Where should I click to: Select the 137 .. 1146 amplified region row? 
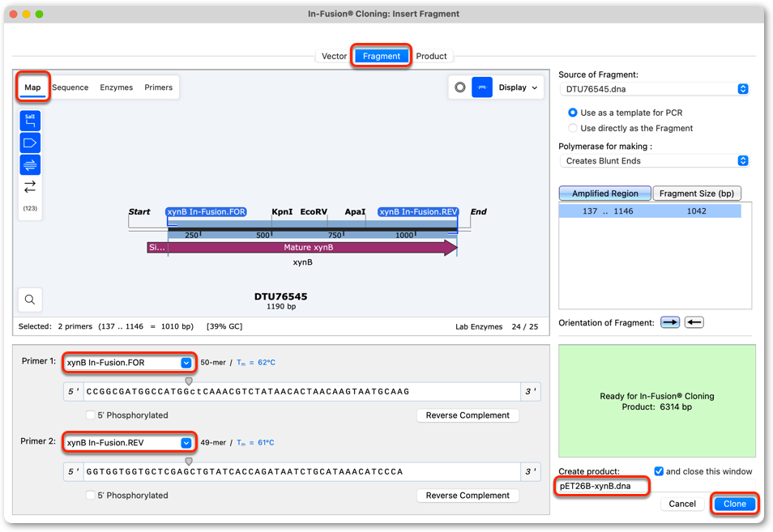650,211
